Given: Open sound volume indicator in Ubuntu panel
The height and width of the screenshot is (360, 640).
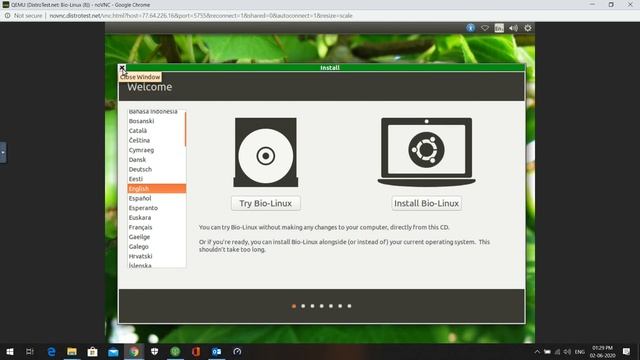Looking at the screenshot, I should click(513, 28).
